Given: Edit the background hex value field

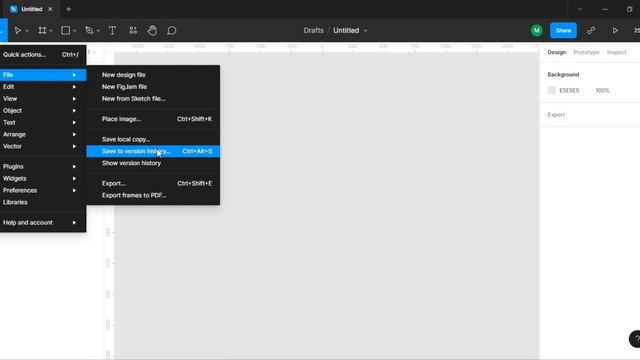Looking at the screenshot, I should coord(569,90).
